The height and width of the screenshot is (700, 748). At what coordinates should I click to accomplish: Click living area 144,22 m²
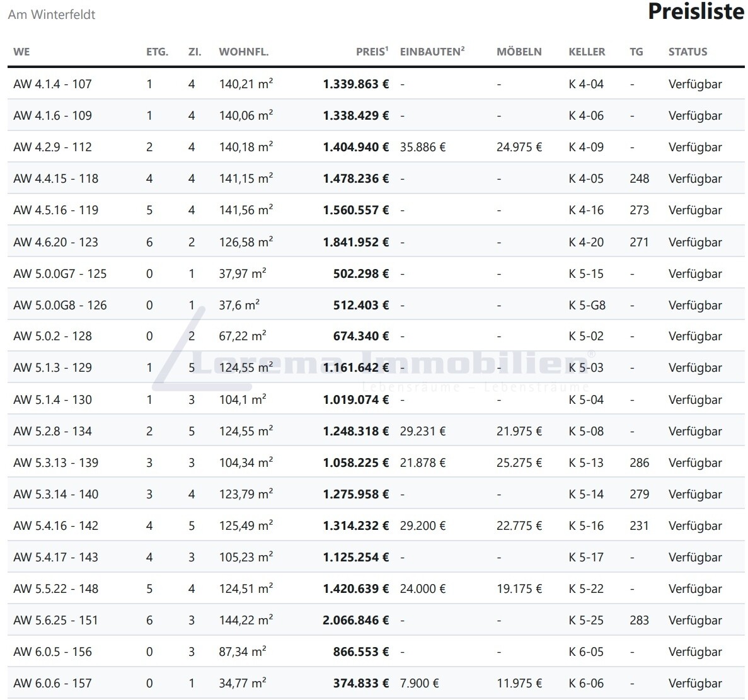[x=246, y=619]
